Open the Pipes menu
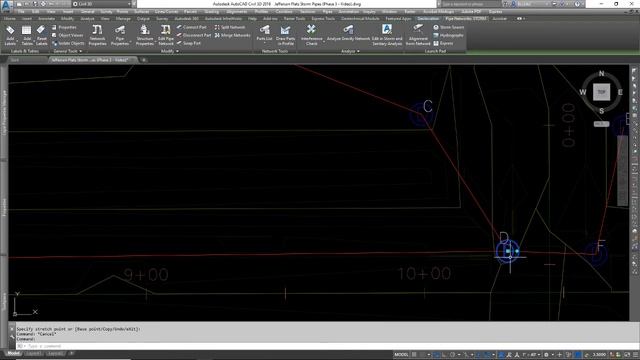Screen dimensions: 640x360 [327, 12]
